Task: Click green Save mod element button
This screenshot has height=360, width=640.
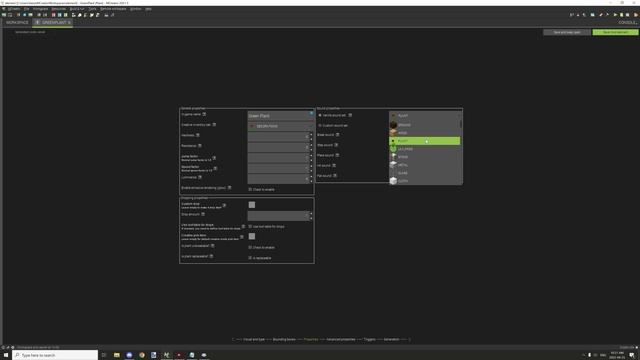Action: click(x=616, y=32)
